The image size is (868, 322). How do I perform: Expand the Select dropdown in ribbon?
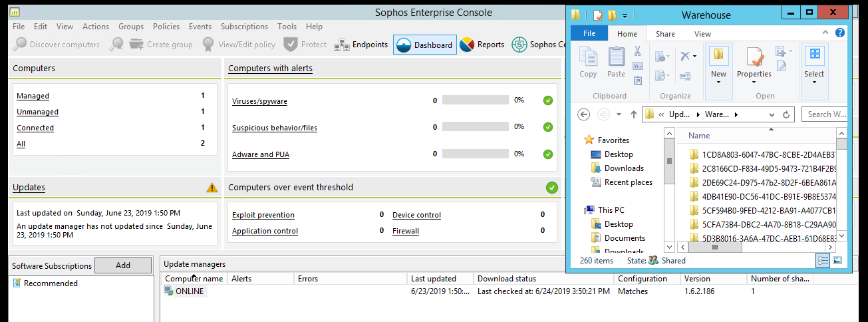coord(814,82)
